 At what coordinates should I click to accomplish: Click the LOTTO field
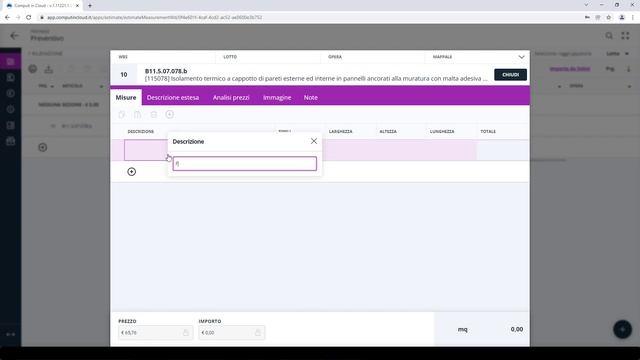(x=267, y=57)
